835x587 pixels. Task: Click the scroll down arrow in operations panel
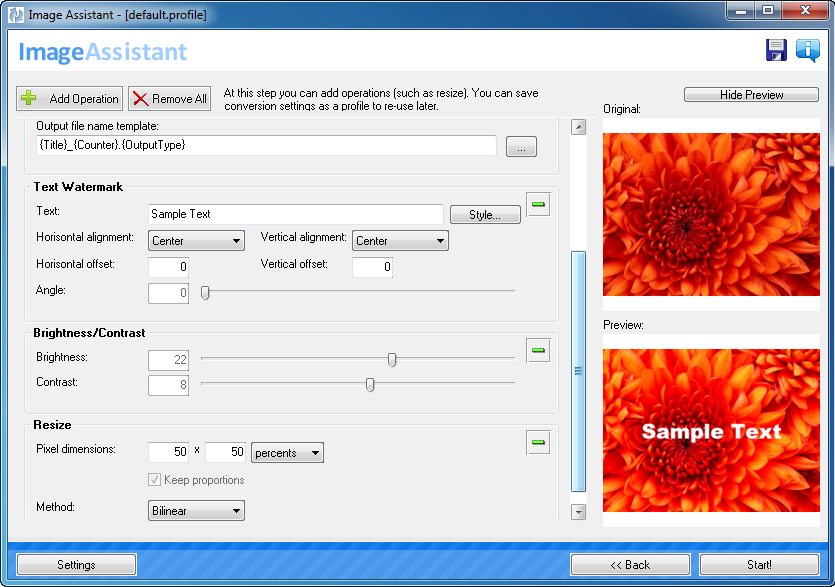click(x=578, y=512)
